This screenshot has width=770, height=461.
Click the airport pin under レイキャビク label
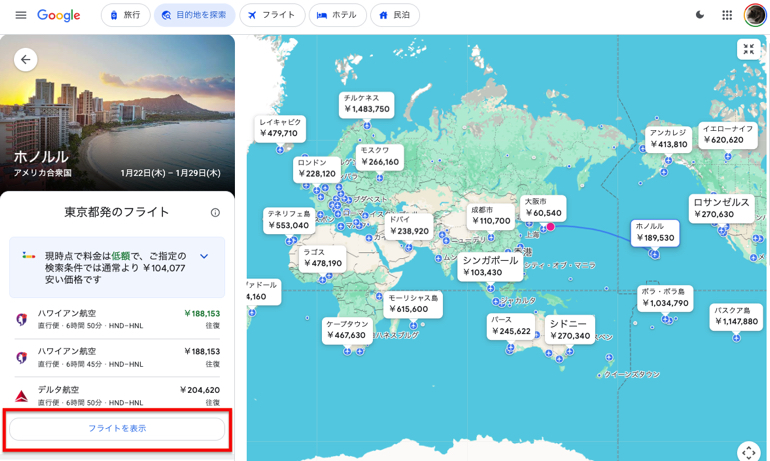[x=280, y=150]
